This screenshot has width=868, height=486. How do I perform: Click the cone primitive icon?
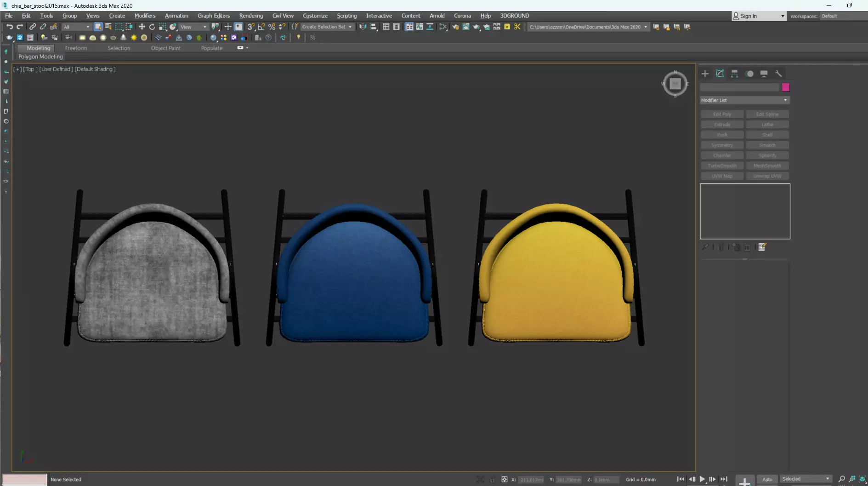[x=124, y=38]
